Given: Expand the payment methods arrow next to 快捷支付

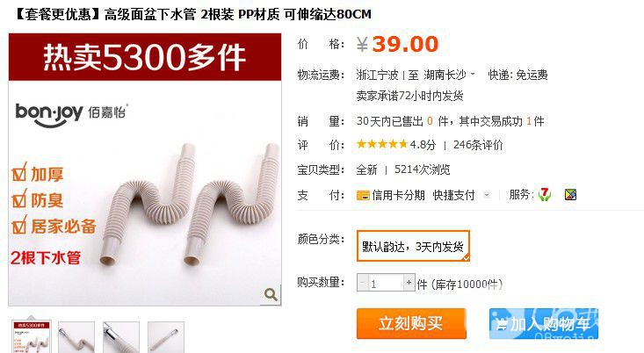Looking at the screenshot, I should (x=487, y=195).
